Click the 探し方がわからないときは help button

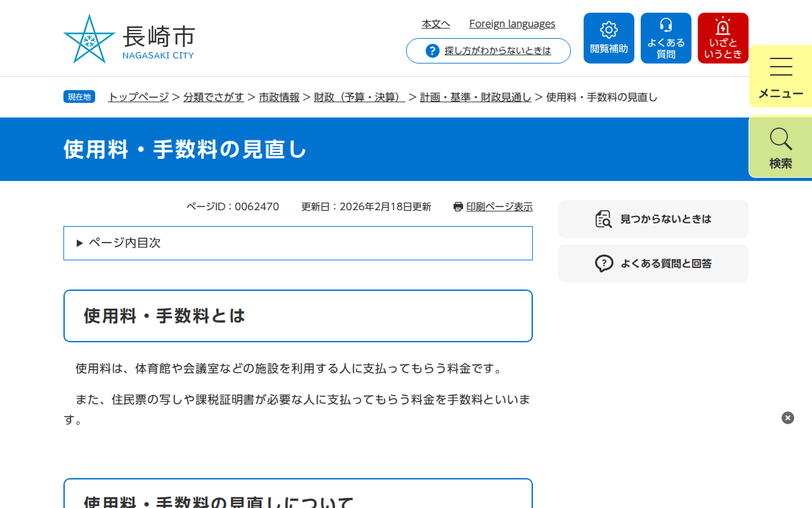click(488, 51)
